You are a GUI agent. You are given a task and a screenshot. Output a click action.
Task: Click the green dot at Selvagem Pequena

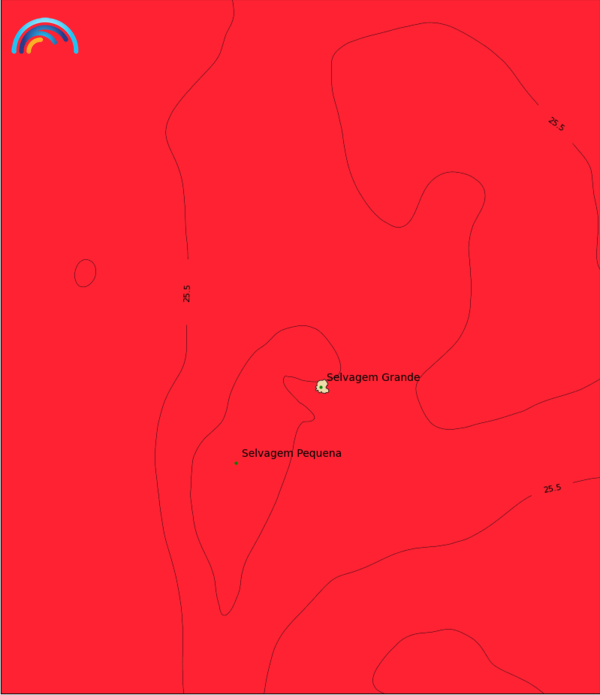[236, 463]
